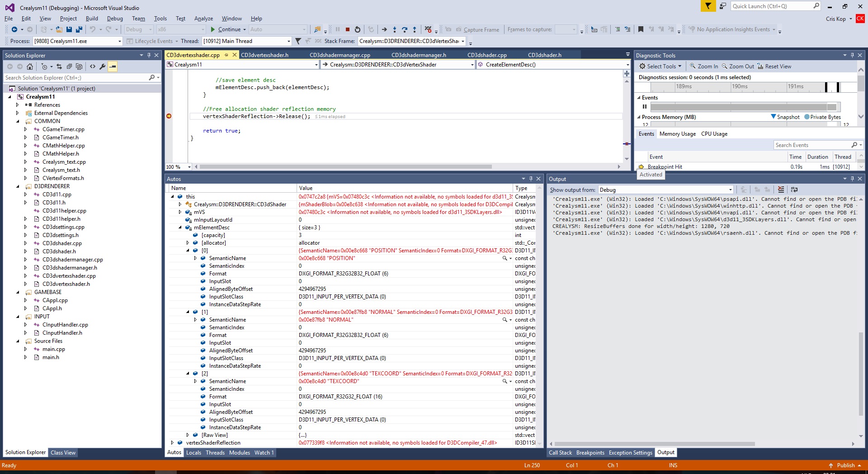Toggle word wrap in the Output panel

click(794, 190)
